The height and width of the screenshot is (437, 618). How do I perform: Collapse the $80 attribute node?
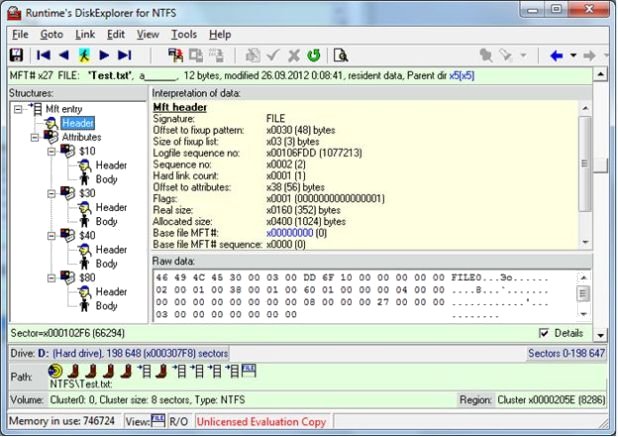(51, 278)
